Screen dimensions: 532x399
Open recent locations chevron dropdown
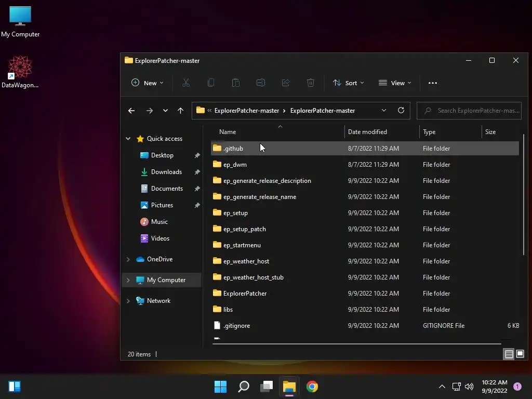pos(165,111)
